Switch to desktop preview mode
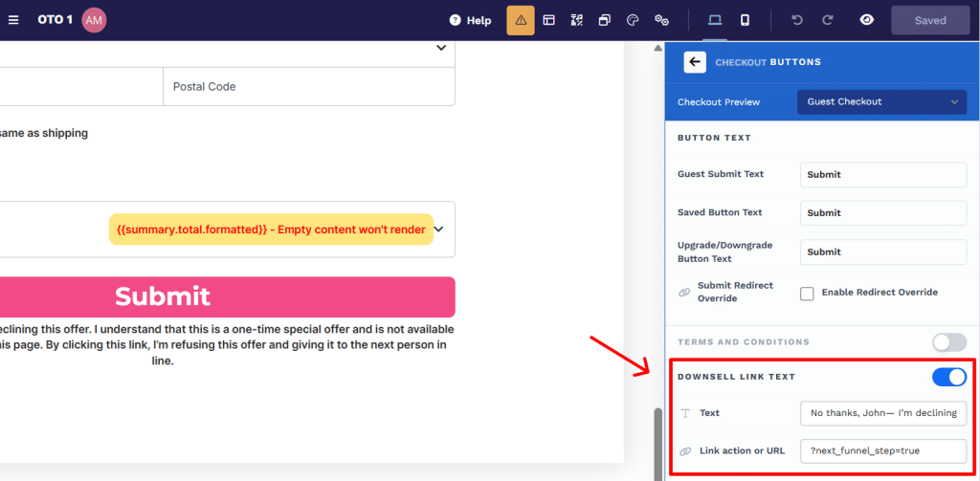The width and height of the screenshot is (980, 481). point(714,20)
